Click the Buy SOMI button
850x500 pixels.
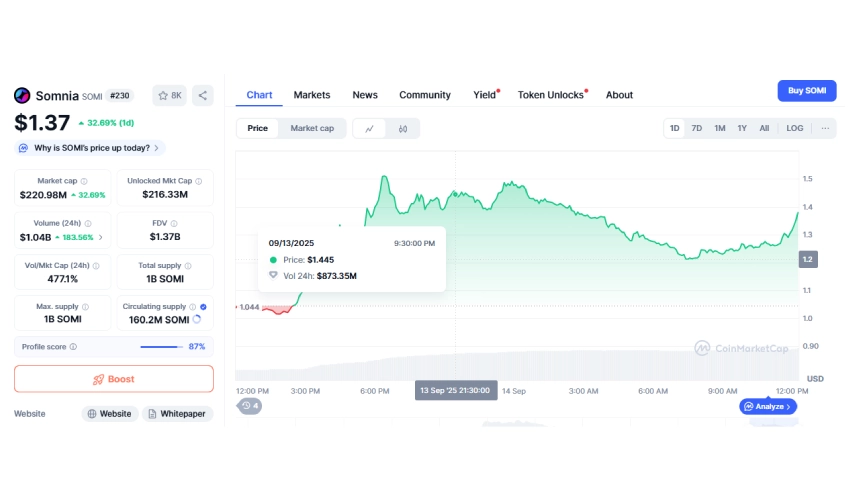807,91
